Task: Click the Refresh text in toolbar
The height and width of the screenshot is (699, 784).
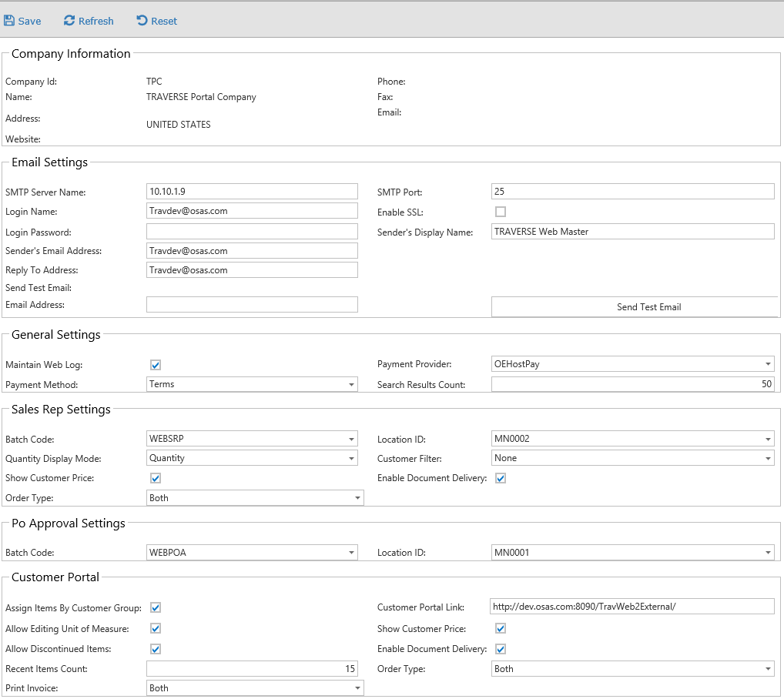Action: tap(96, 21)
